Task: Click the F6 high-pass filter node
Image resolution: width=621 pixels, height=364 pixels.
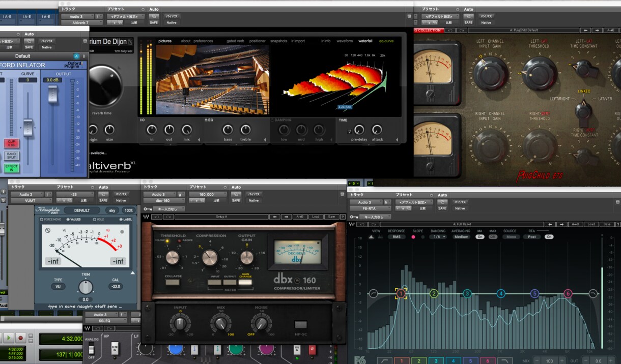Action: (x=373, y=293)
